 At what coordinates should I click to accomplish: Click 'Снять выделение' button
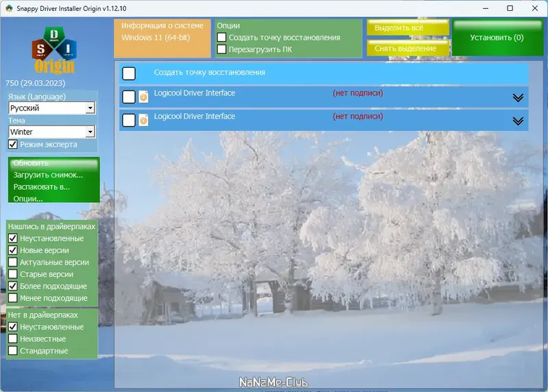point(408,48)
